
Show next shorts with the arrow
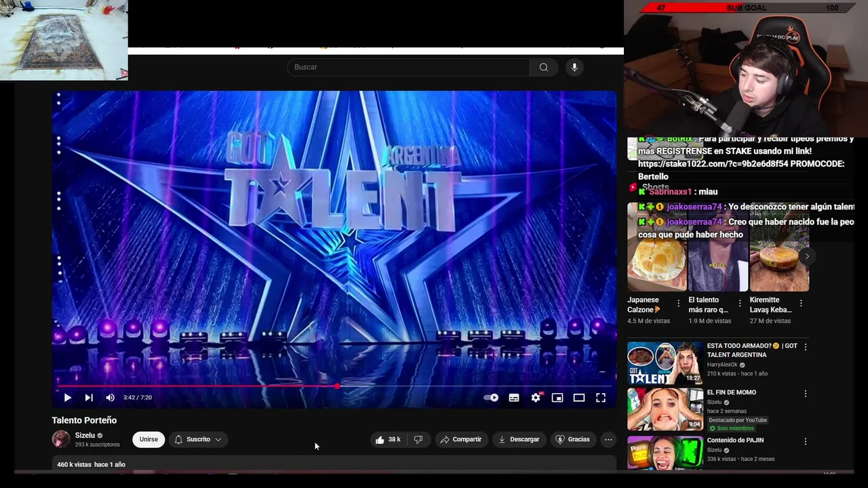pos(806,256)
